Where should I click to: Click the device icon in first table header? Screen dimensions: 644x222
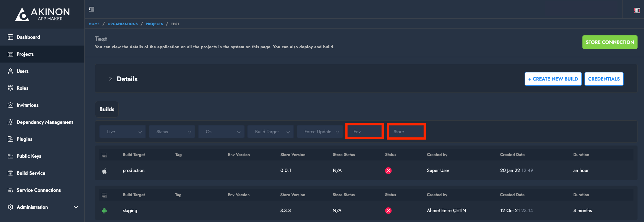click(x=104, y=155)
